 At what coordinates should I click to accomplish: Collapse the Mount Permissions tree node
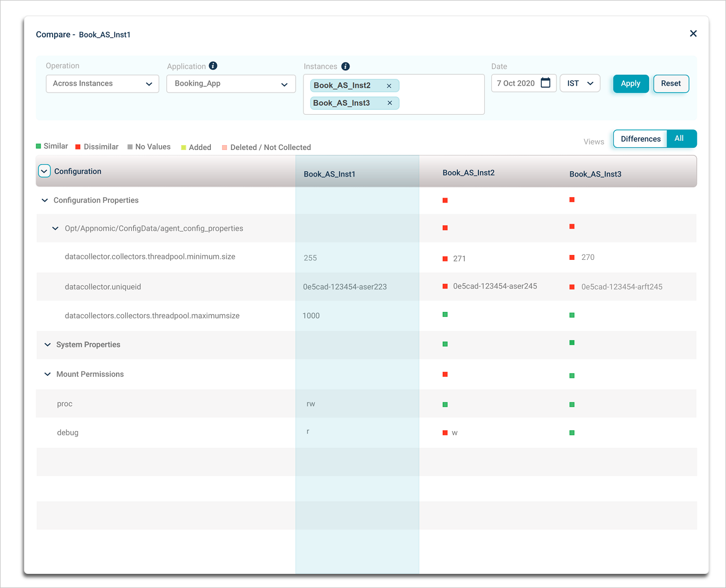pyautogui.click(x=48, y=374)
